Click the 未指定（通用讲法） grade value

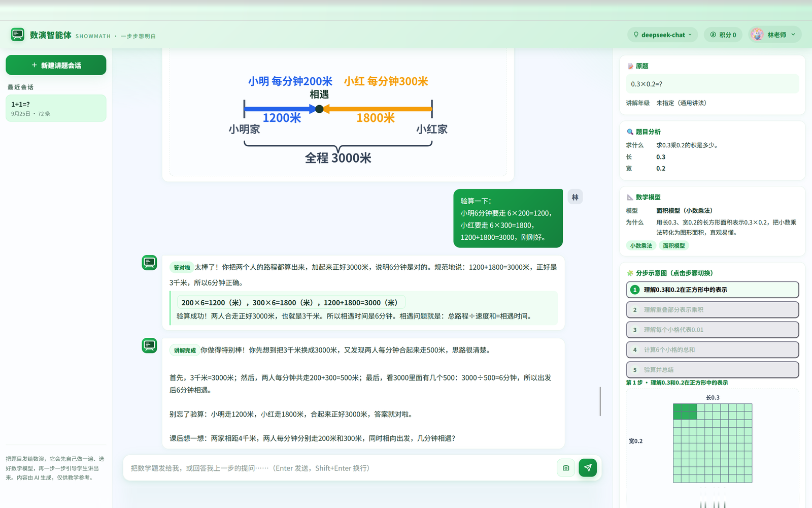click(x=681, y=103)
